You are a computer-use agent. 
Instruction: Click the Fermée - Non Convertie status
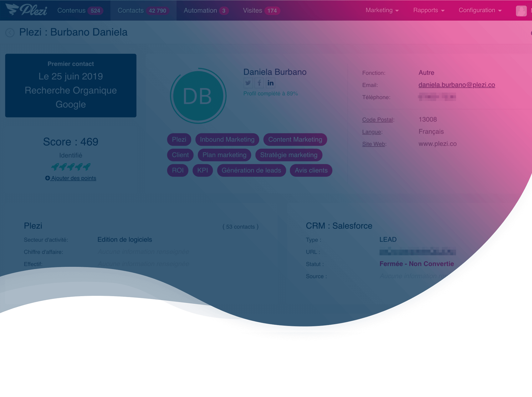417,264
